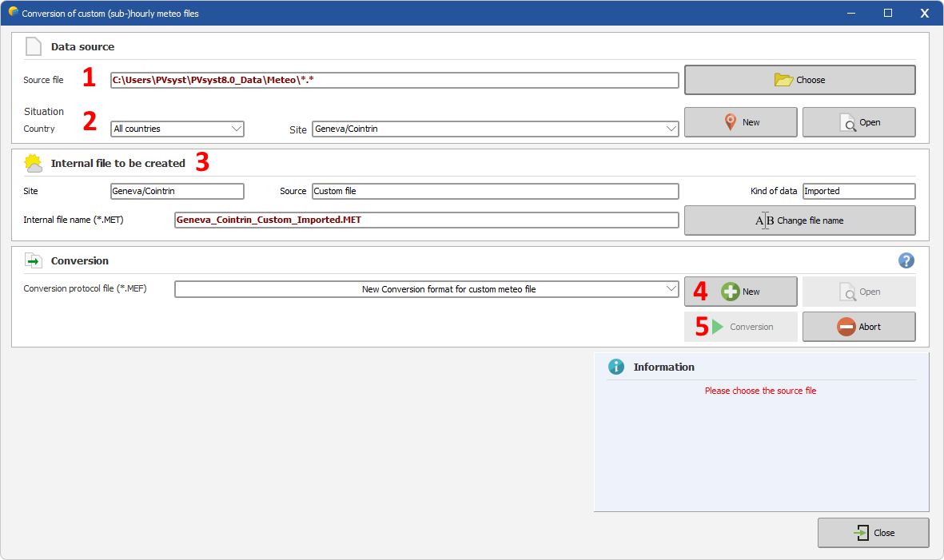This screenshot has width=944, height=560.
Task: Click the blank page Data source icon
Action: tap(34, 46)
